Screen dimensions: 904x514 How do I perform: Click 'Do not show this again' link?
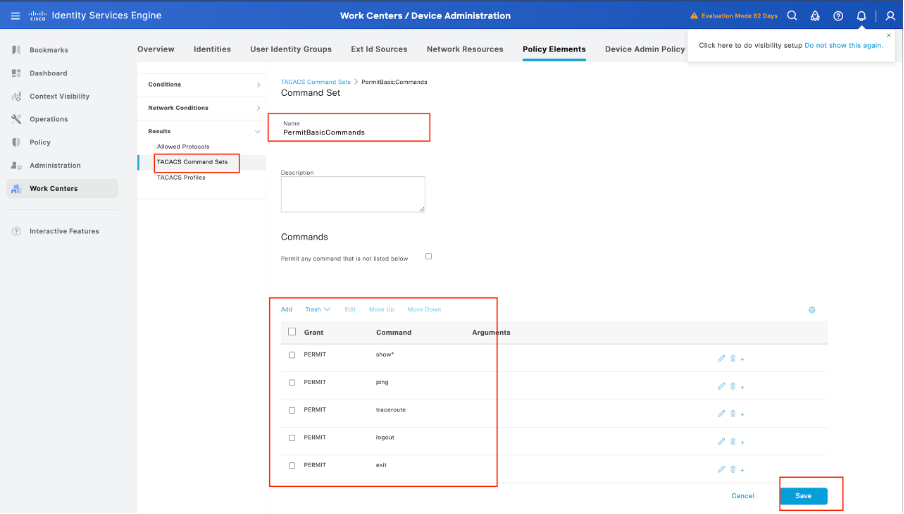[843, 45]
